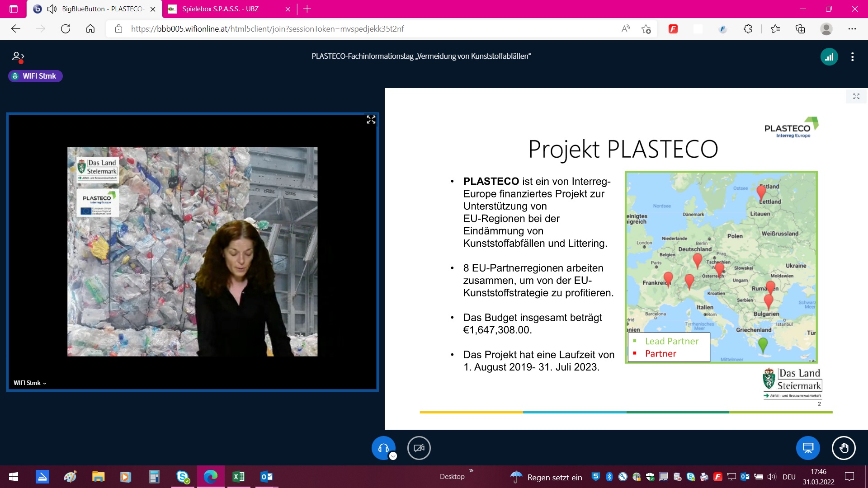Open volume control in tray
This screenshot has width=868, height=488.
[x=772, y=477]
